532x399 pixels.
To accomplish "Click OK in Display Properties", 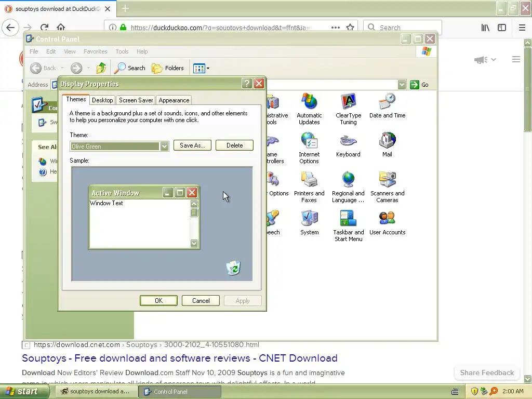I will tap(158, 301).
